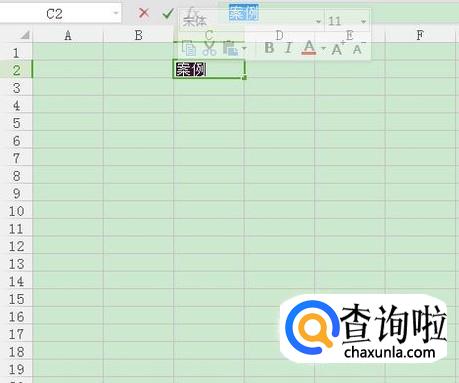Paste using the mini toolbar paste icon
This screenshot has height=383, width=459.
[230, 49]
